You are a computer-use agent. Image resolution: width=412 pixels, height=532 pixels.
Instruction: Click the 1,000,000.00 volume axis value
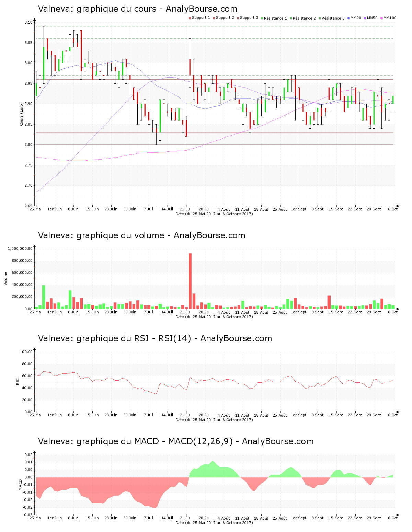[x=20, y=248]
